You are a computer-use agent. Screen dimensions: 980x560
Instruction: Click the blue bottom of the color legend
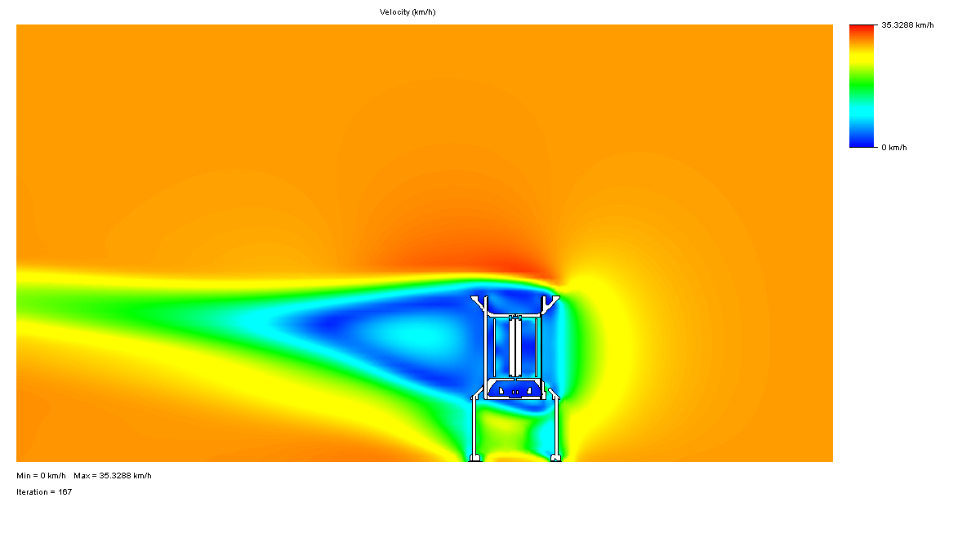click(861, 142)
